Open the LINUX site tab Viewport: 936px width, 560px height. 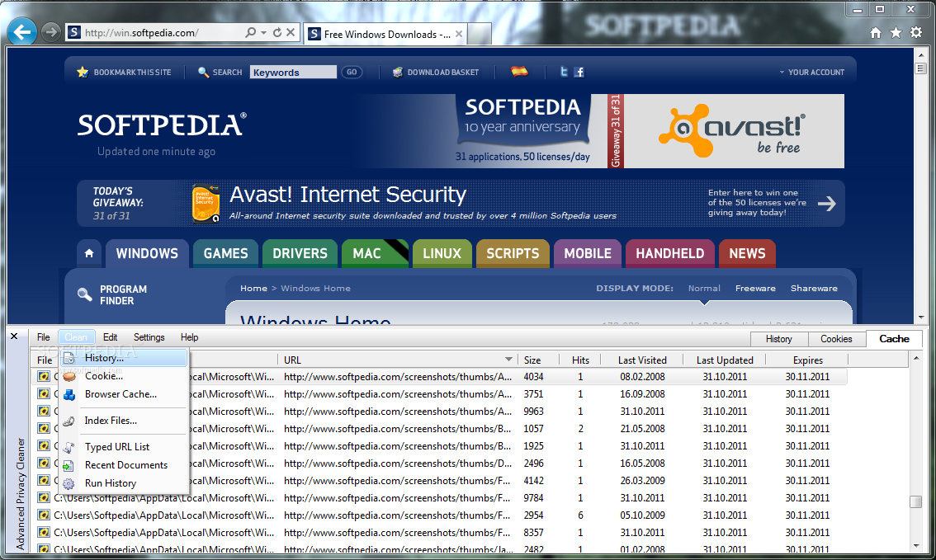click(442, 253)
